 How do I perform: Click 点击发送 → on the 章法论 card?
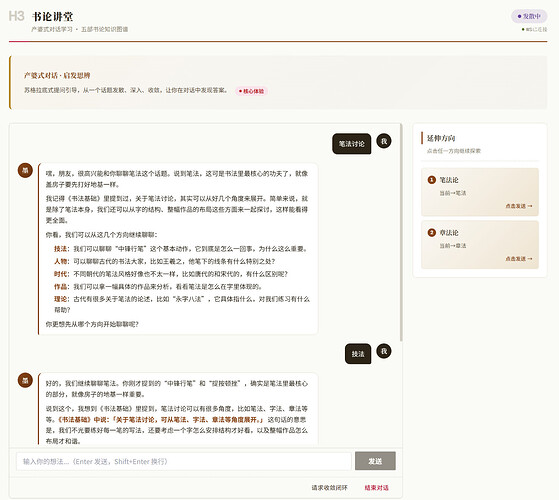[x=519, y=259]
